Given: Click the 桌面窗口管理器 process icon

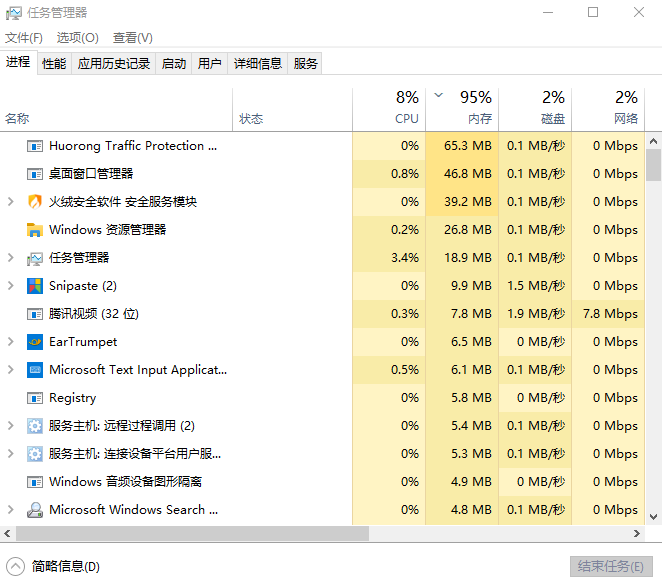Looking at the screenshot, I should (35, 174).
